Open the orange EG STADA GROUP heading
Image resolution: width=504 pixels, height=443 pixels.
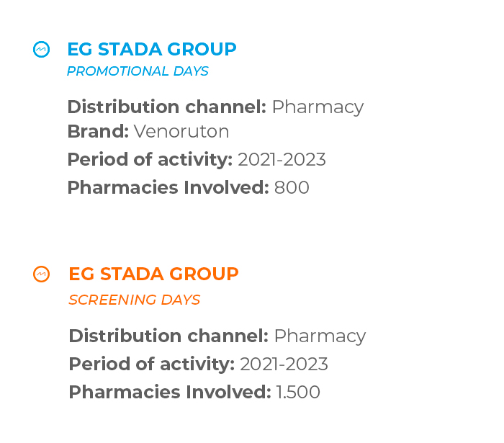153,274
